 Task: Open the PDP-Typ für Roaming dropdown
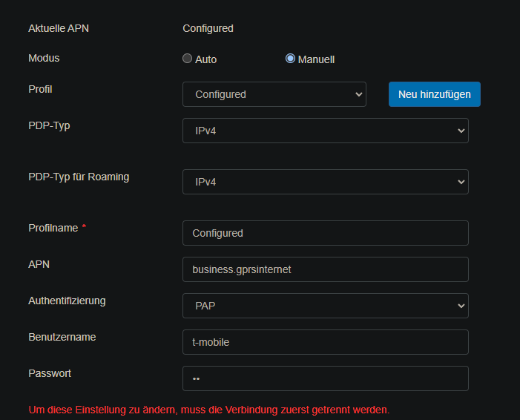pos(326,182)
